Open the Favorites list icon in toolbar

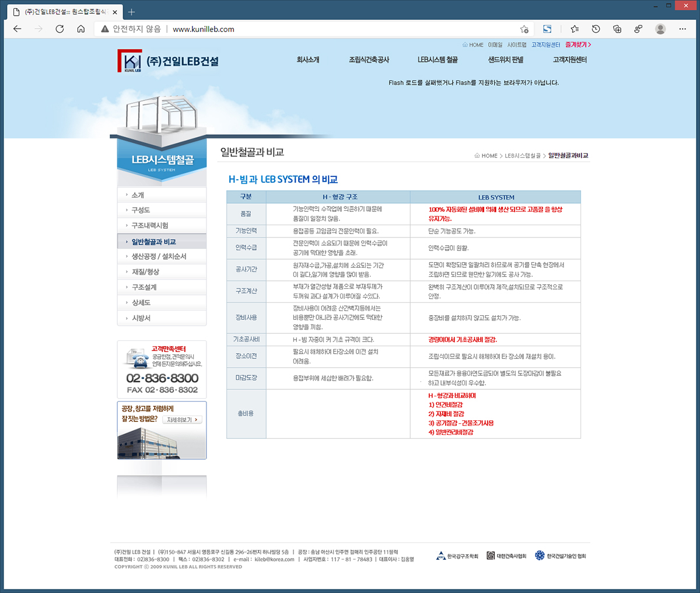[575, 29]
